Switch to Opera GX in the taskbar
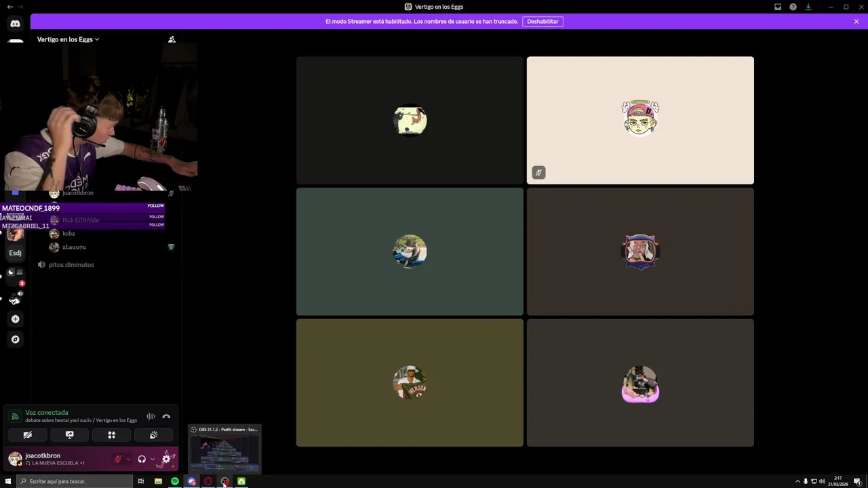The image size is (868, 488). point(208,481)
